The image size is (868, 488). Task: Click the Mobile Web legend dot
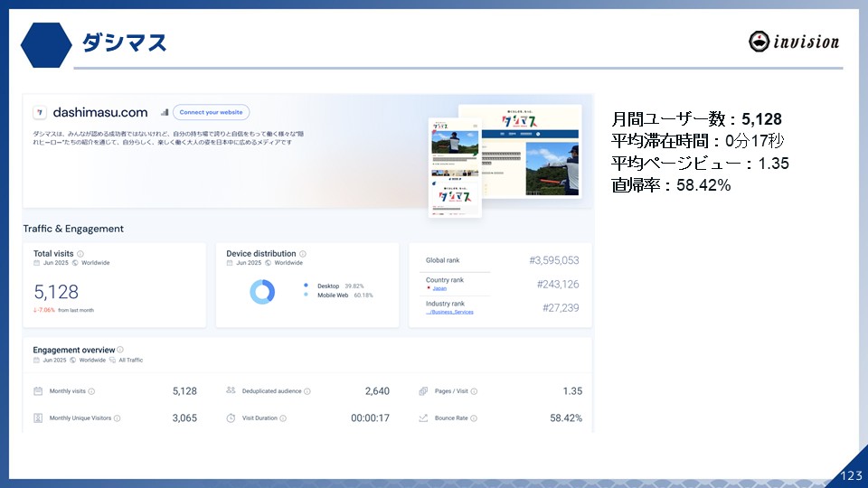click(x=307, y=295)
